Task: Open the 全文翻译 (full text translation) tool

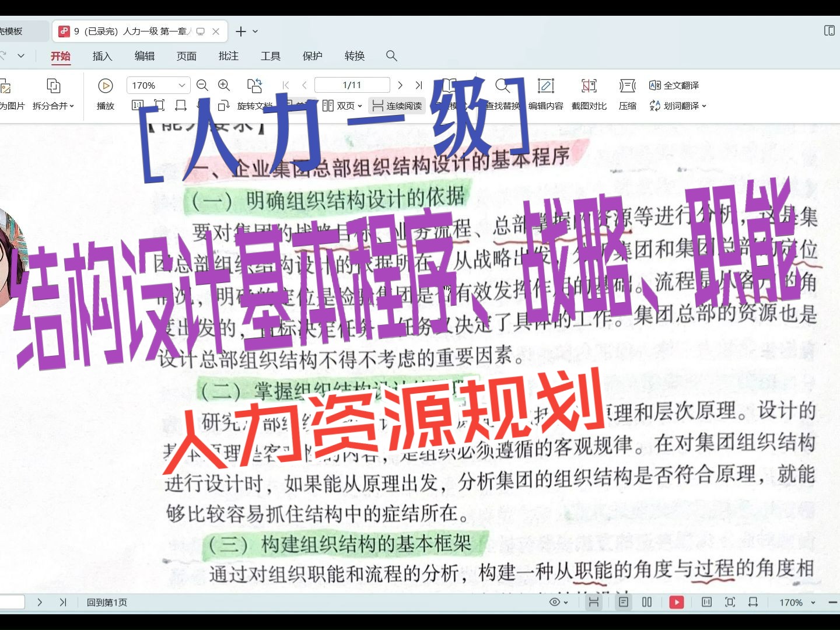Action: coord(677,85)
